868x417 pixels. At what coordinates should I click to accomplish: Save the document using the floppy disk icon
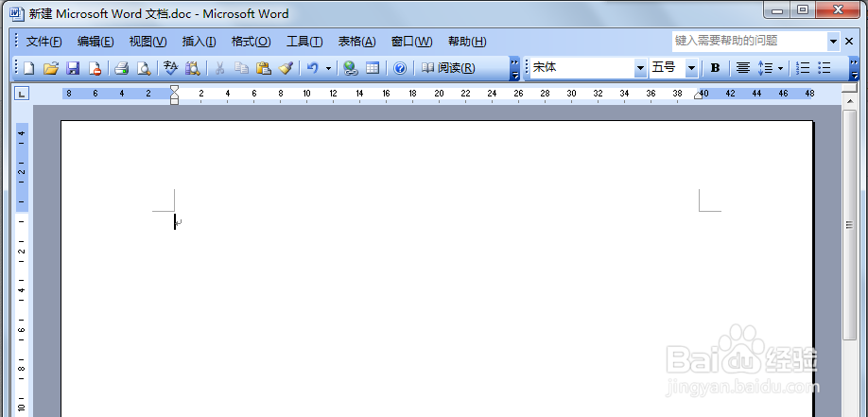tap(73, 68)
